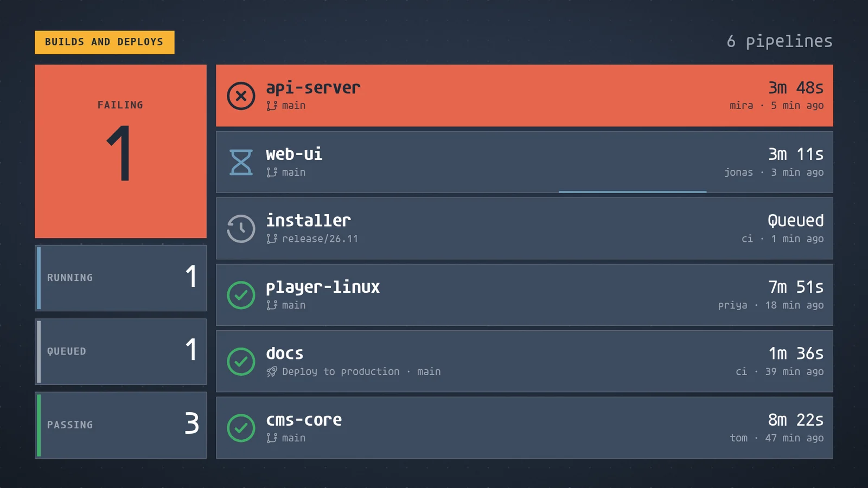The image size is (868, 488).
Task: Click the BUILDS AND DEPLOYS header badge
Action: 105,42
